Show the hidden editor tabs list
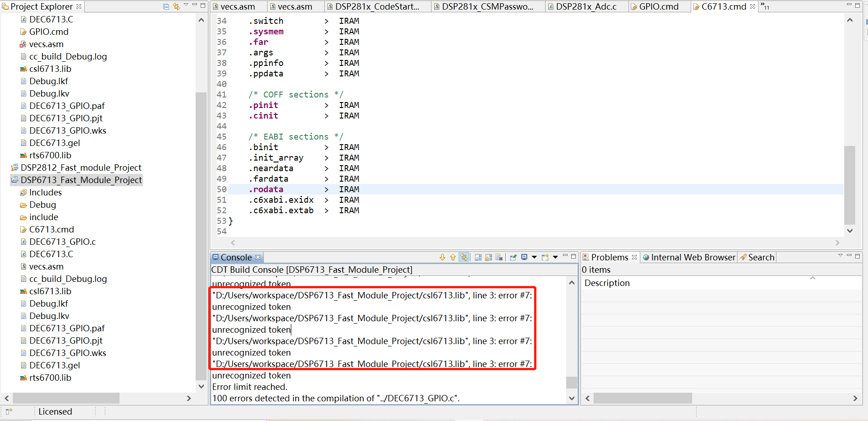The width and height of the screenshot is (868, 421). pyautogui.click(x=765, y=6)
